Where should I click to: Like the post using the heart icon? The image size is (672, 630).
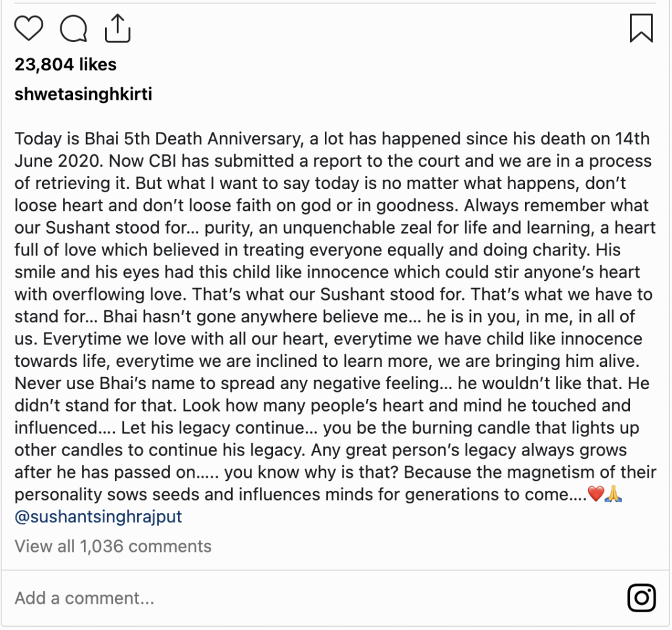coord(29,28)
